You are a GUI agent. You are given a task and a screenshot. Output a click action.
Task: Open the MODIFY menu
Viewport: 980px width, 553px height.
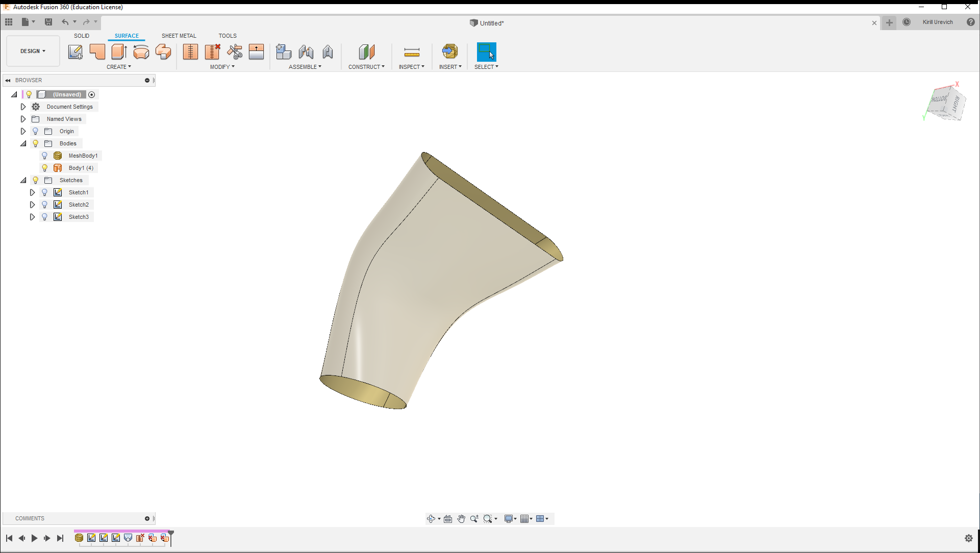click(222, 67)
